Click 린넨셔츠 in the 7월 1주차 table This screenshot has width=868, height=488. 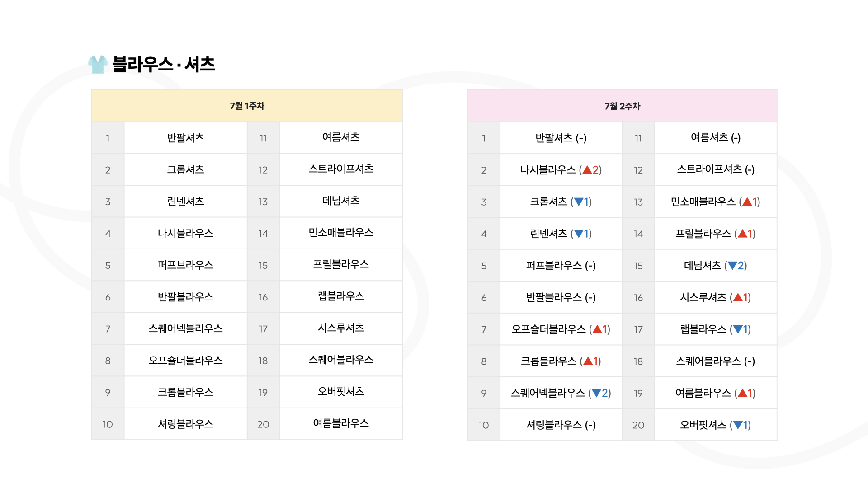click(x=185, y=201)
